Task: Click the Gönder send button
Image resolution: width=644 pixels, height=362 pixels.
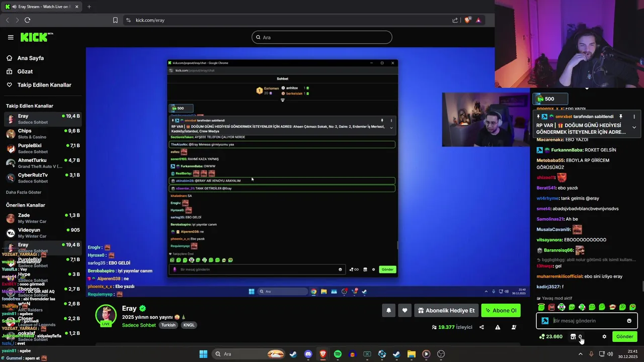Action: tap(624, 336)
